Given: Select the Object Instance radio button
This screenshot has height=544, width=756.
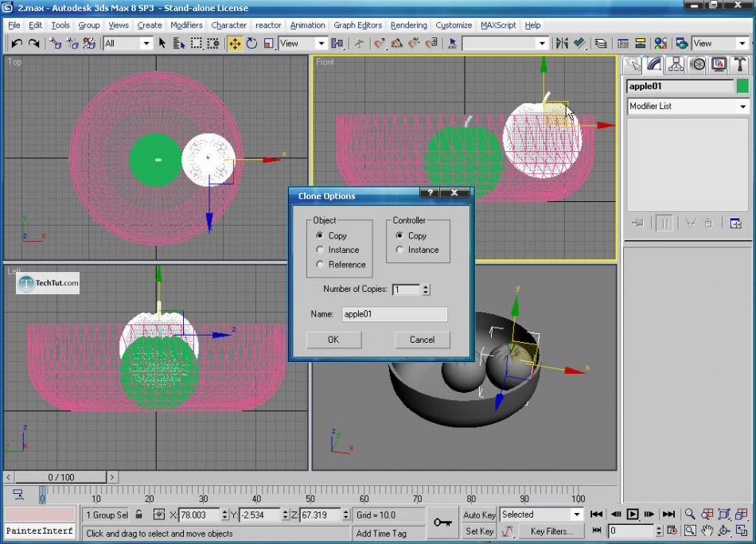Looking at the screenshot, I should (320, 250).
